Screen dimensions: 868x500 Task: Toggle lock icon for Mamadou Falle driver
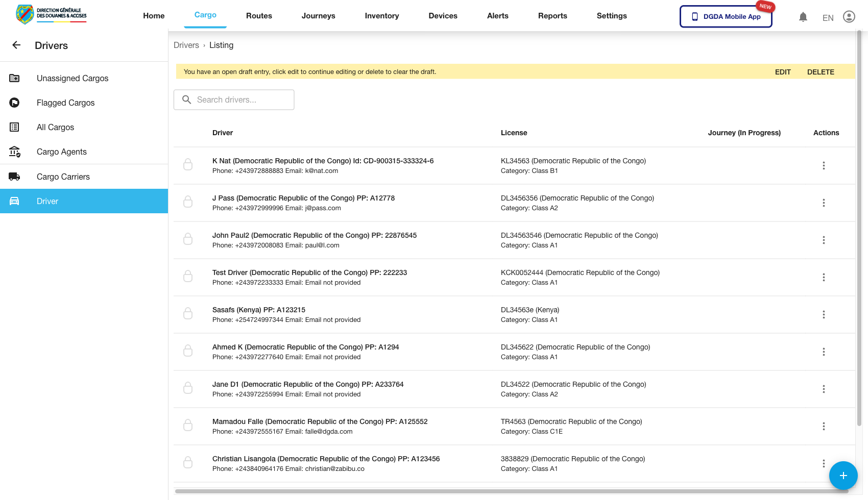point(188,426)
